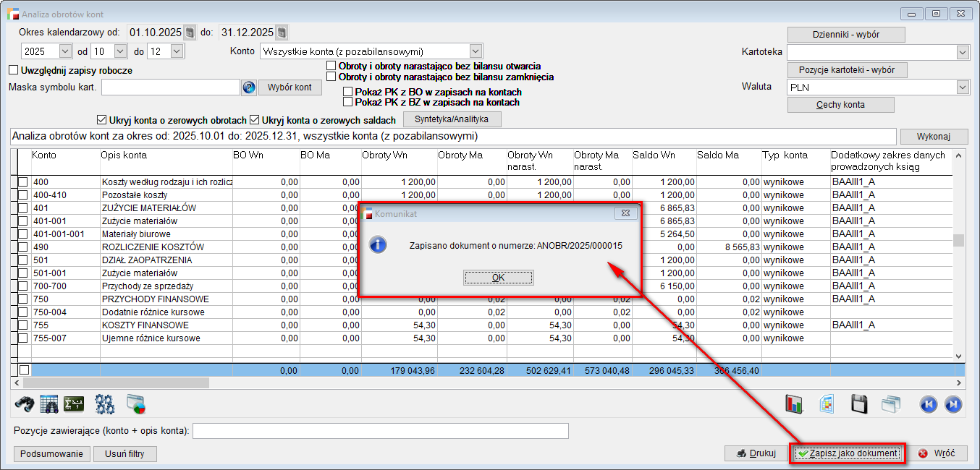Viewport: 980px width, 470px height.
Task: Click the Zapisz jako dokument button
Action: [x=848, y=453]
